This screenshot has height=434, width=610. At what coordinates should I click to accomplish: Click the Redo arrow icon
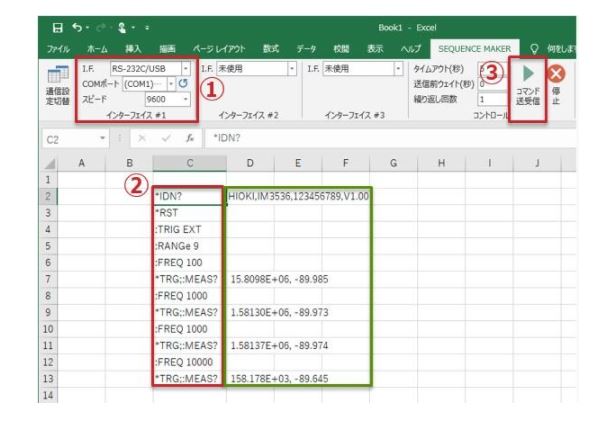click(101, 28)
